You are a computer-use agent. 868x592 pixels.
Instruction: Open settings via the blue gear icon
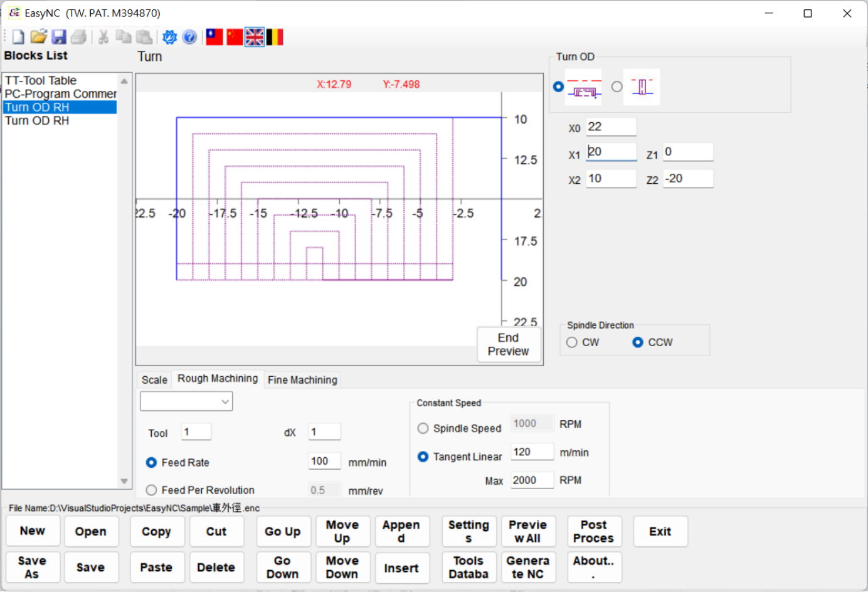coord(169,37)
